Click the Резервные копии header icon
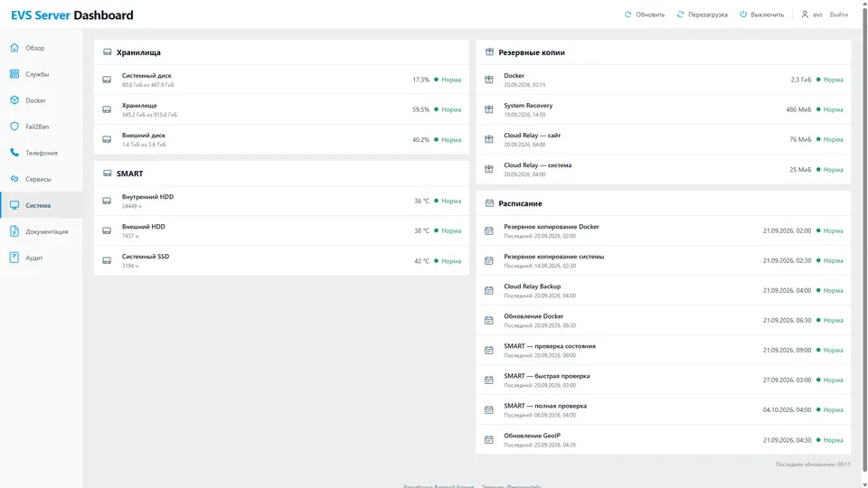This screenshot has height=488, width=868. pos(489,52)
